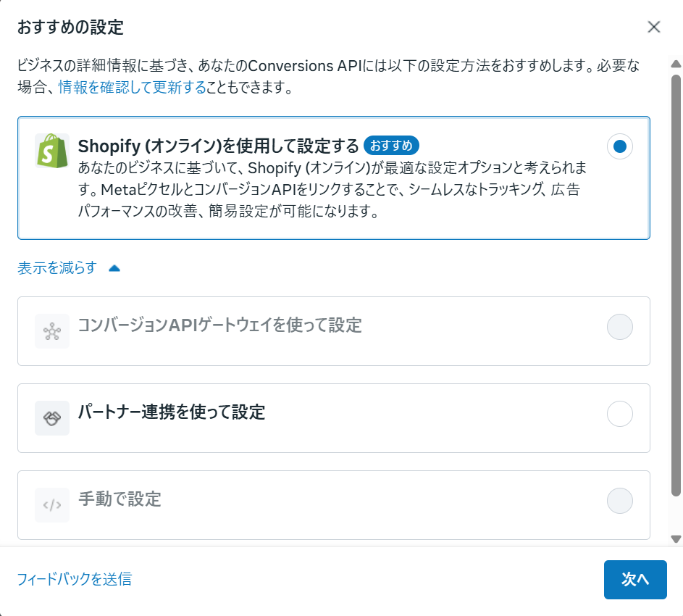Click the blue おすすめ badge
Viewport: 683px width, 616px height.
coord(391,145)
